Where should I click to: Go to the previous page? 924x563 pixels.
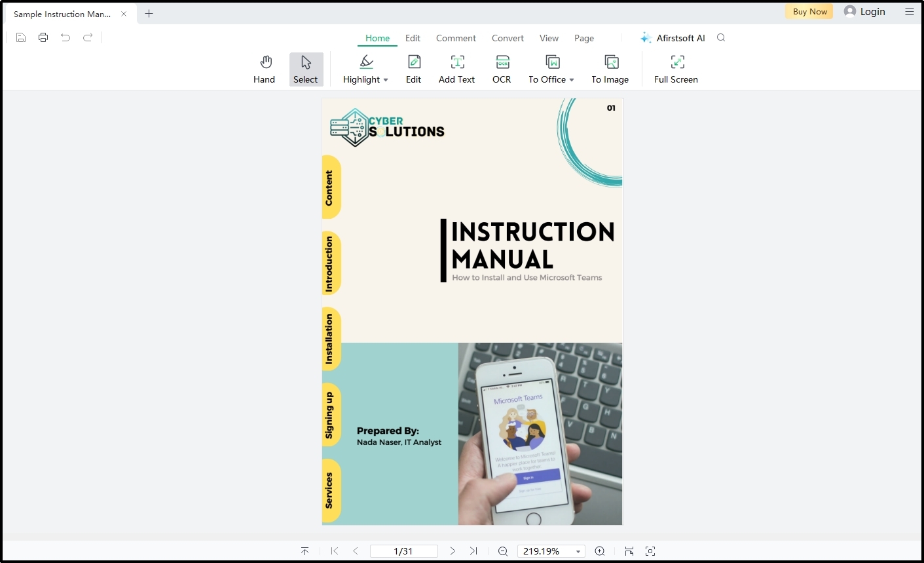coord(356,551)
